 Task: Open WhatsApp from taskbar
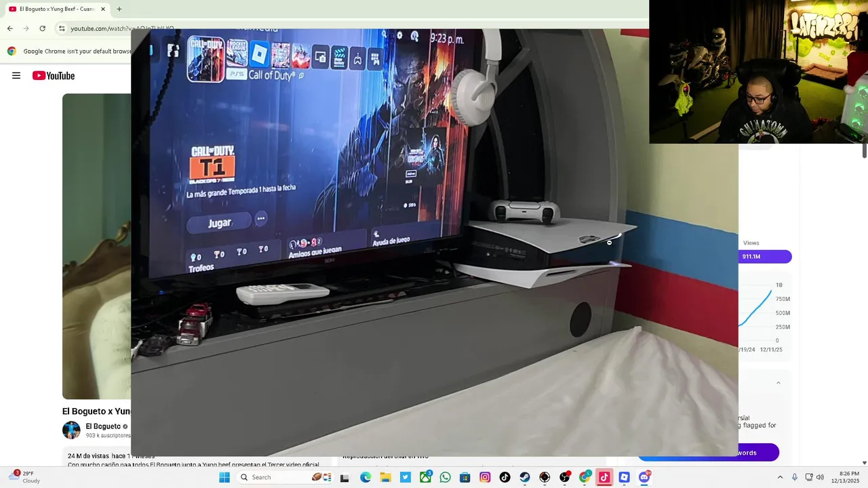445,477
